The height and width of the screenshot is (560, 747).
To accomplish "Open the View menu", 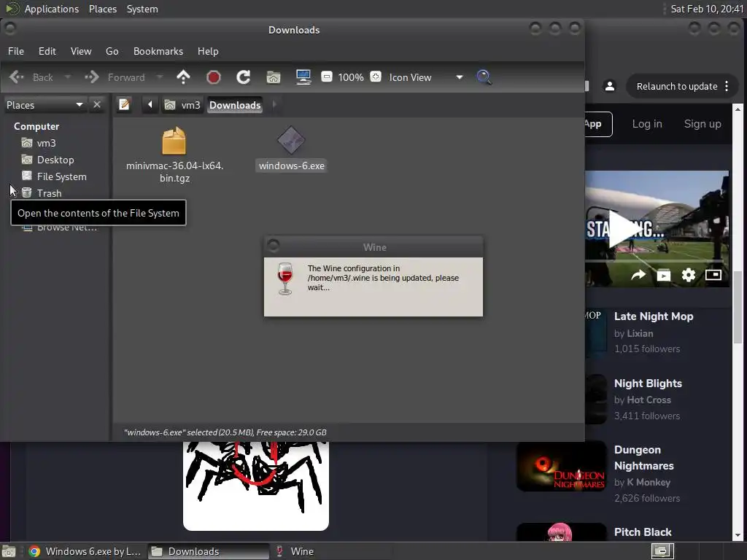I will [x=81, y=51].
